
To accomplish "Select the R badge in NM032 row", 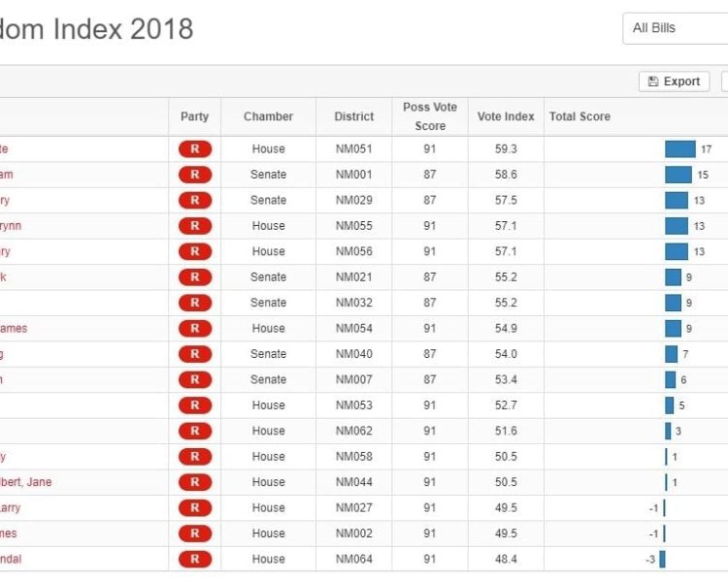I will pyautogui.click(x=194, y=303).
